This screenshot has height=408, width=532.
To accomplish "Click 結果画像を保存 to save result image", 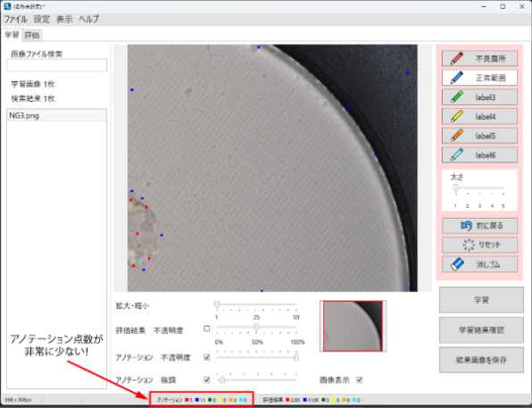I will coord(481,360).
